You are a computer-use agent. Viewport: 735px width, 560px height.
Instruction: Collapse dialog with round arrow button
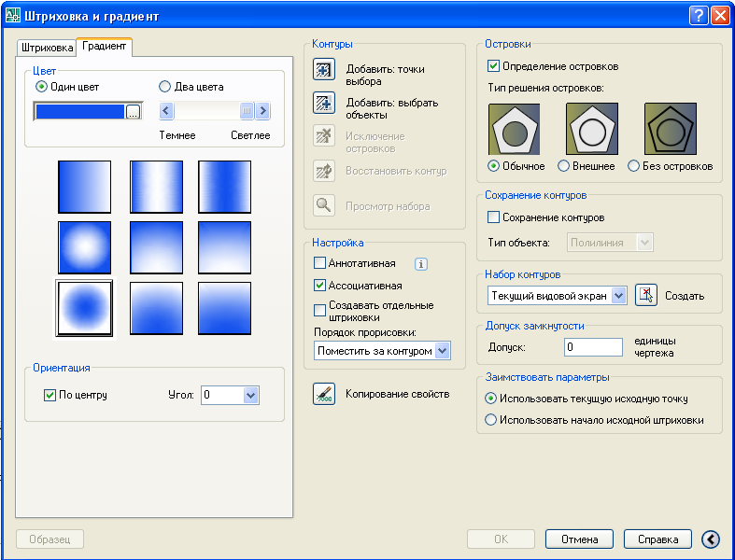click(x=711, y=539)
